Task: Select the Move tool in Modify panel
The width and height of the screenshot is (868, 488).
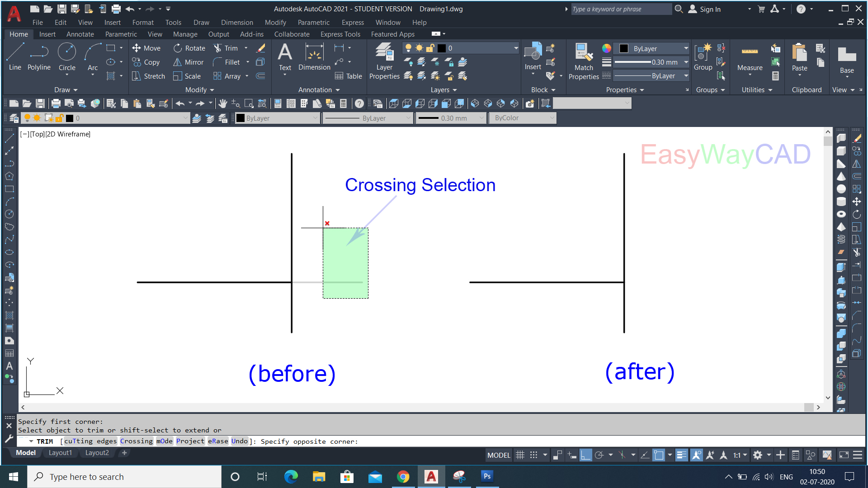Action: 146,48
